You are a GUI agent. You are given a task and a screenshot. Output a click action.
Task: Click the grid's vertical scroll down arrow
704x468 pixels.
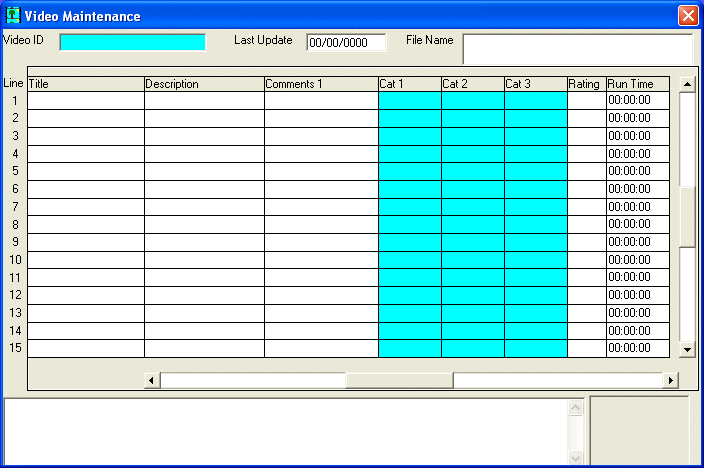[x=687, y=349]
